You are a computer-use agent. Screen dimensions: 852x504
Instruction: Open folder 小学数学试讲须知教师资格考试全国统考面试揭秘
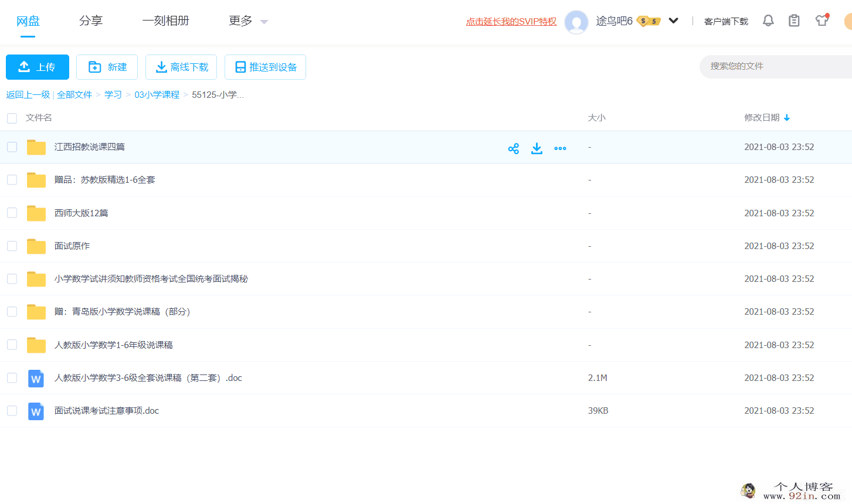[x=151, y=279]
